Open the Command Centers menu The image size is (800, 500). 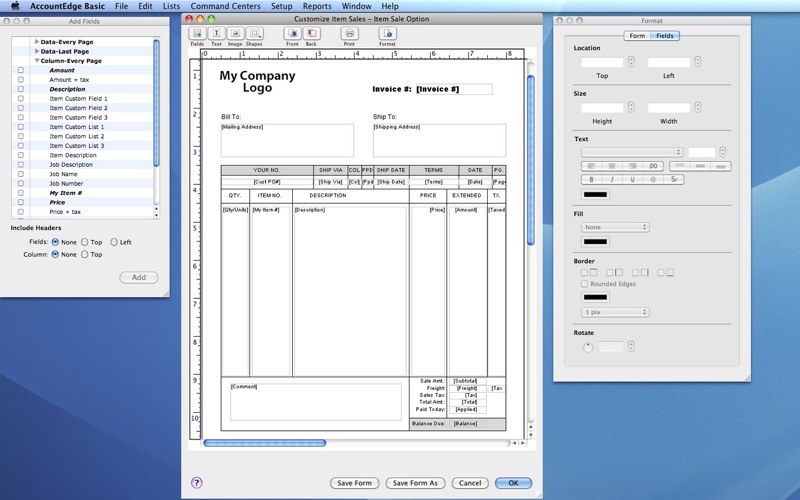226,6
